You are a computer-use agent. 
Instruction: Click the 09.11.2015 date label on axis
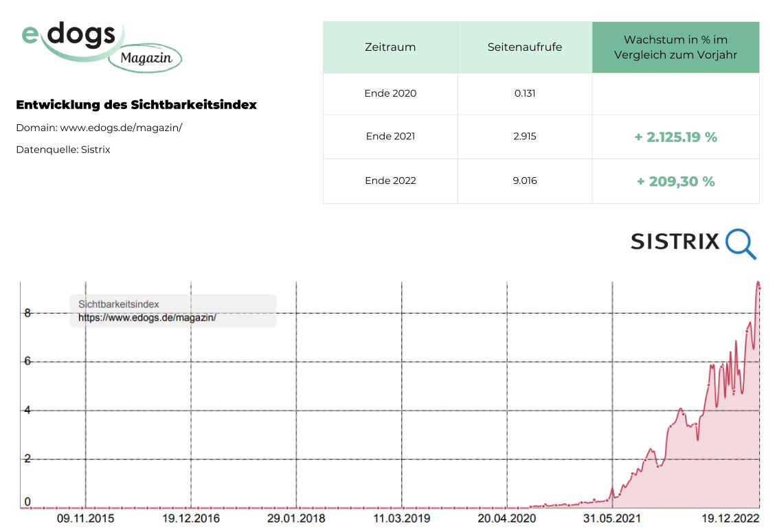pos(86,518)
